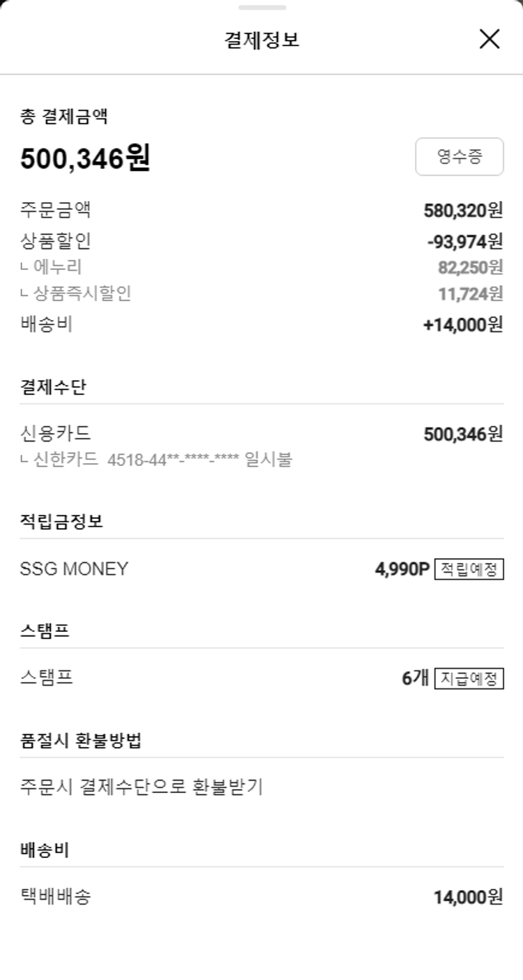Close the 결제정보 payment sheet
The width and height of the screenshot is (523, 980).
[490, 39]
